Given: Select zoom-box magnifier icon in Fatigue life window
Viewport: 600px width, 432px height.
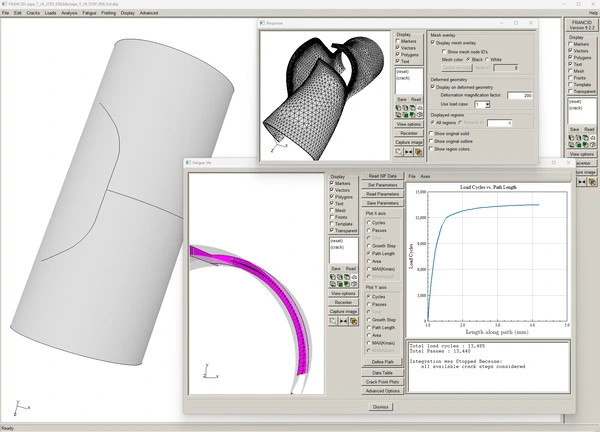Looking at the screenshot, I should tap(333, 321).
